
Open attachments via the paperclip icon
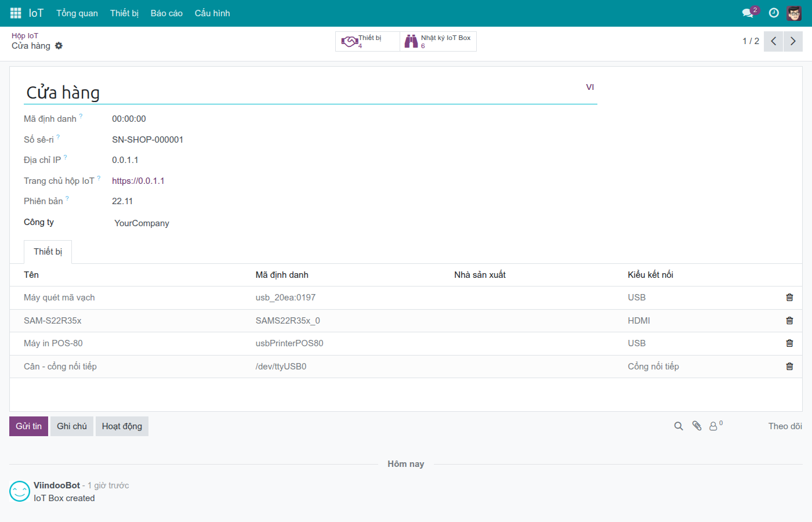pos(697,426)
